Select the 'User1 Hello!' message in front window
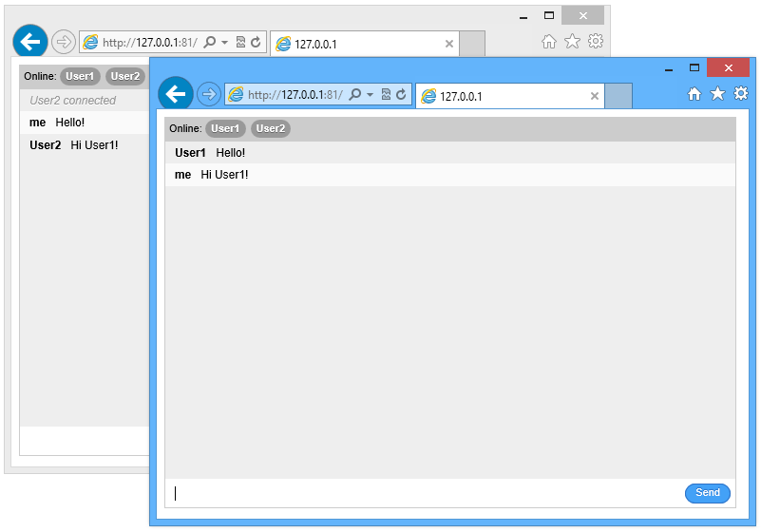 coord(450,152)
